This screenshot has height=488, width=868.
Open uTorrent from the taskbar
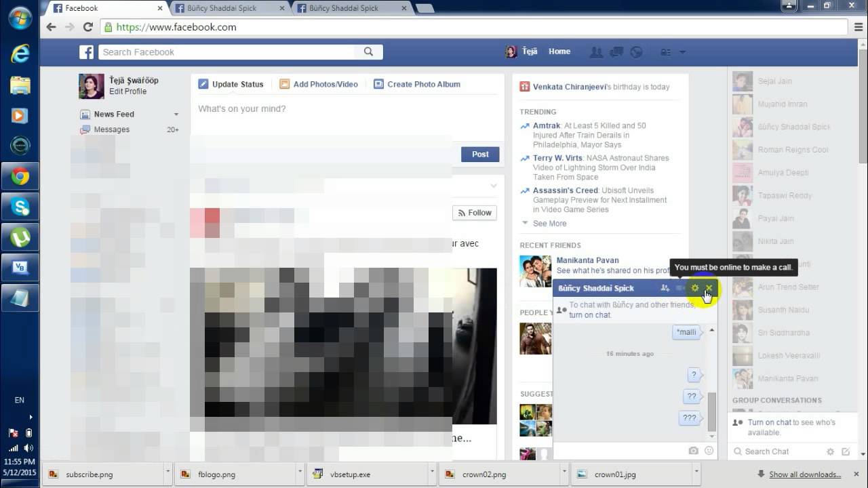(20, 237)
